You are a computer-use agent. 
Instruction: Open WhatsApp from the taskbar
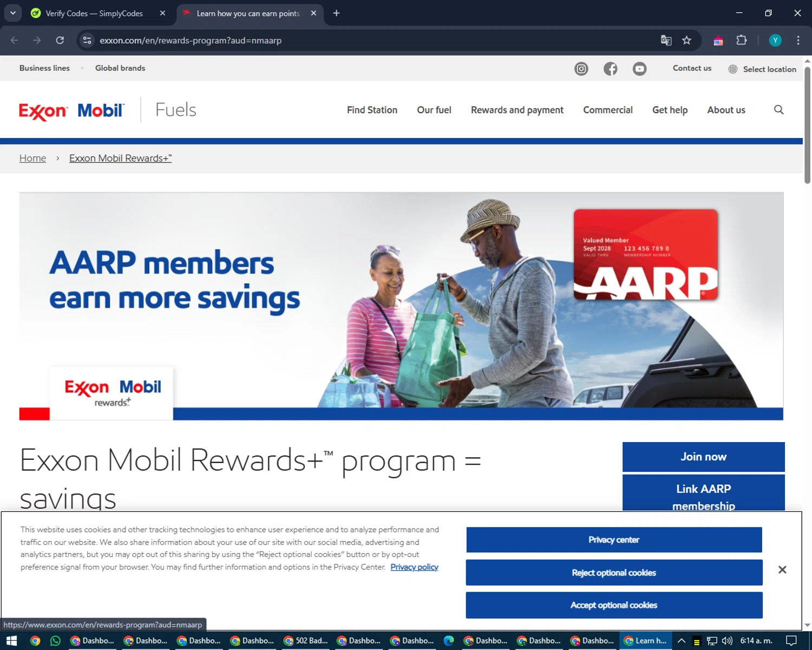pyautogui.click(x=55, y=640)
